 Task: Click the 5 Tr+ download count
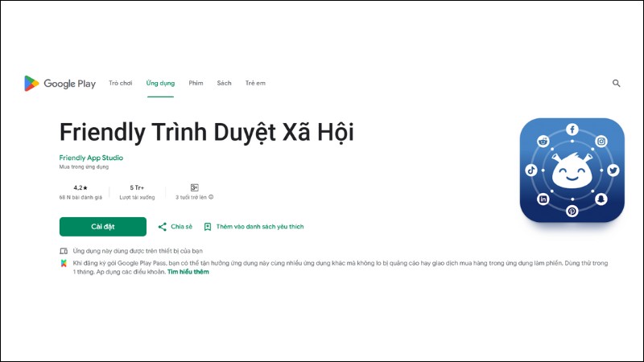(x=137, y=187)
